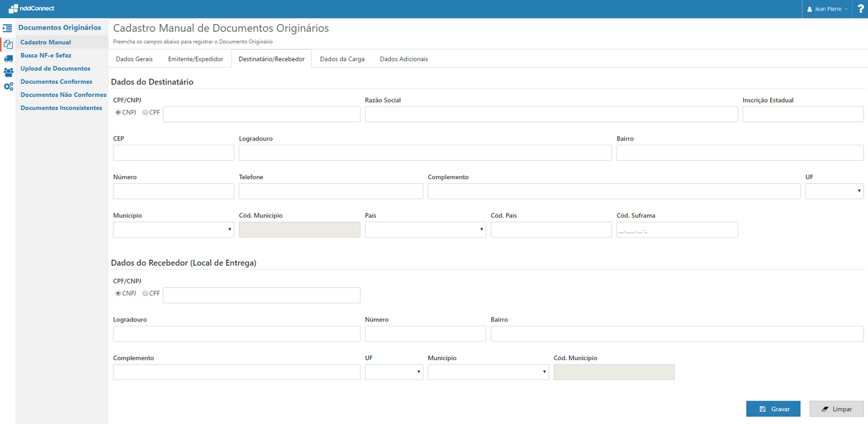Viewport: 868px width, 424px height.
Task: Click the help question mark icon
Action: [x=861, y=9]
